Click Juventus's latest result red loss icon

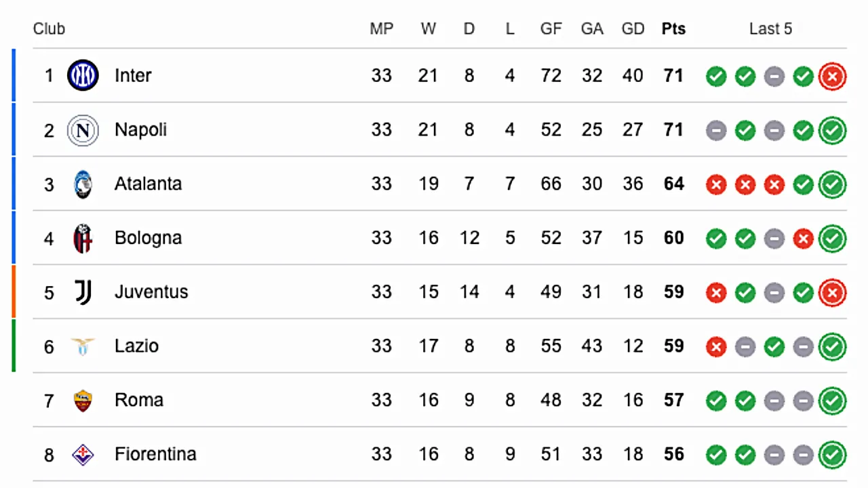pos(832,293)
